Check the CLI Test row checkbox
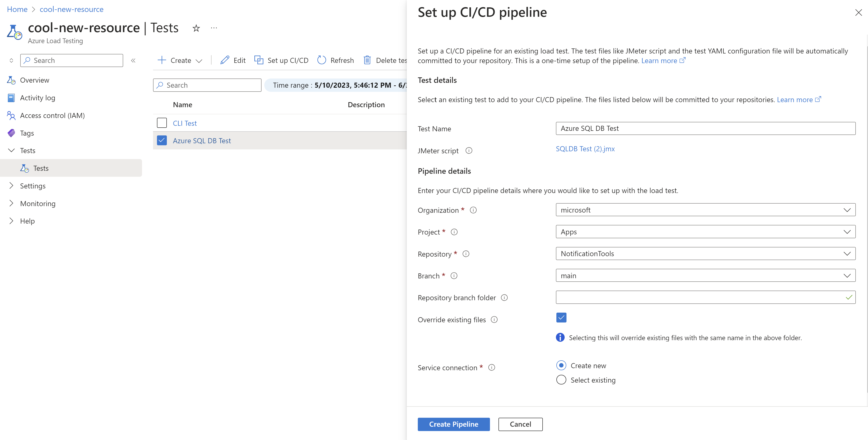868x440 pixels. coord(162,123)
